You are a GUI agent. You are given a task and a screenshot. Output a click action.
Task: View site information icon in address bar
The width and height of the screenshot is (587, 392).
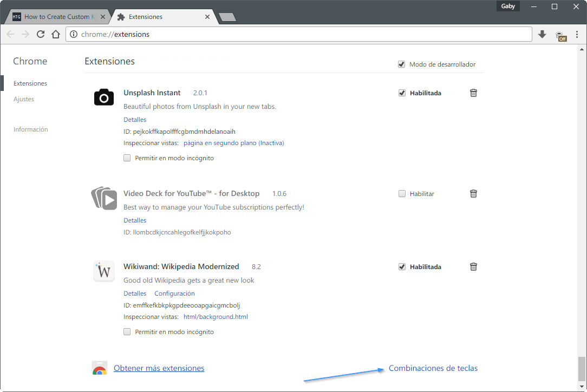coord(74,34)
